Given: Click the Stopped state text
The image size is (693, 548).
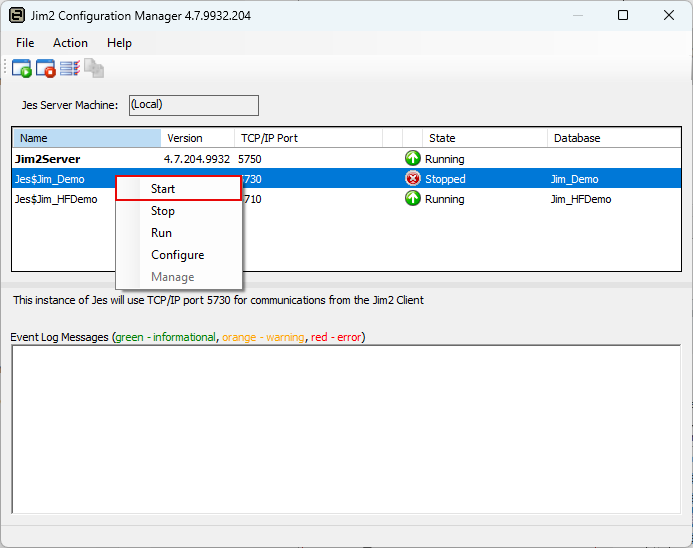Looking at the screenshot, I should point(445,179).
